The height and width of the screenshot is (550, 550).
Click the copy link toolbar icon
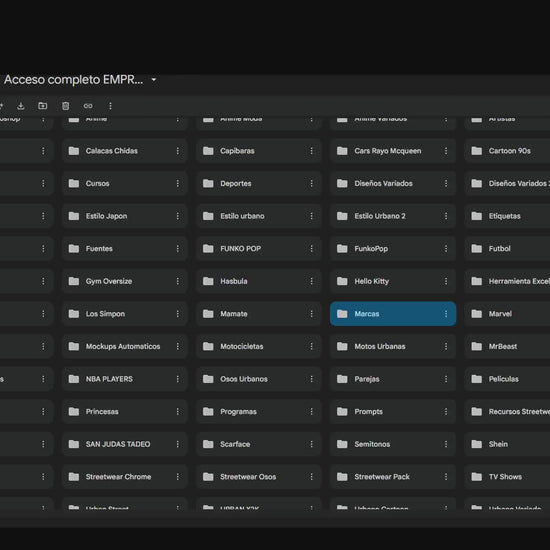click(x=88, y=106)
